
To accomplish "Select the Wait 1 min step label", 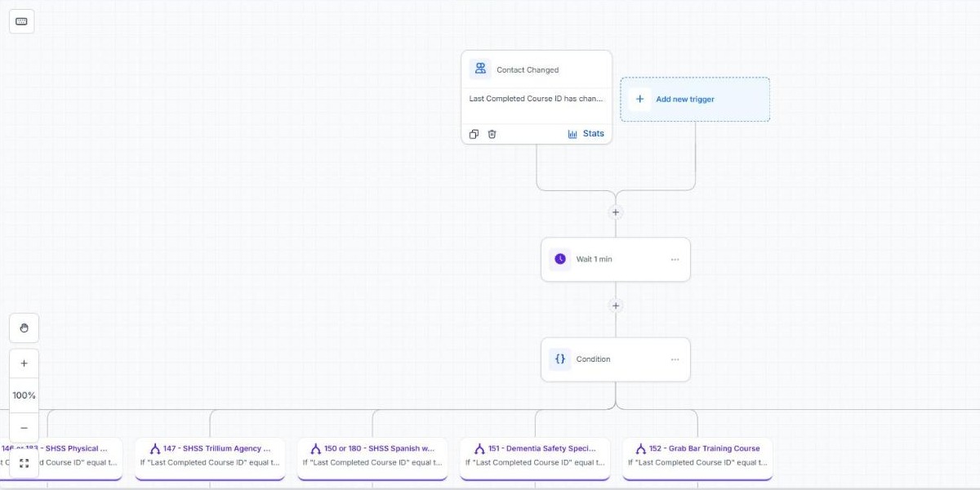I will coord(594,260).
